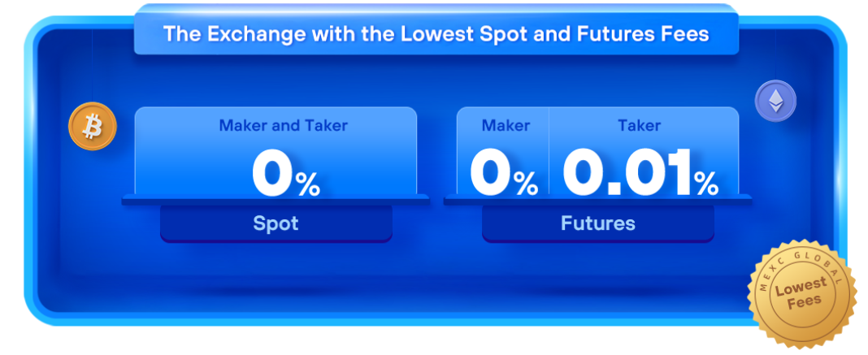Click the Futures Maker fee panel
This screenshot has height=355, width=868.
tap(502, 150)
